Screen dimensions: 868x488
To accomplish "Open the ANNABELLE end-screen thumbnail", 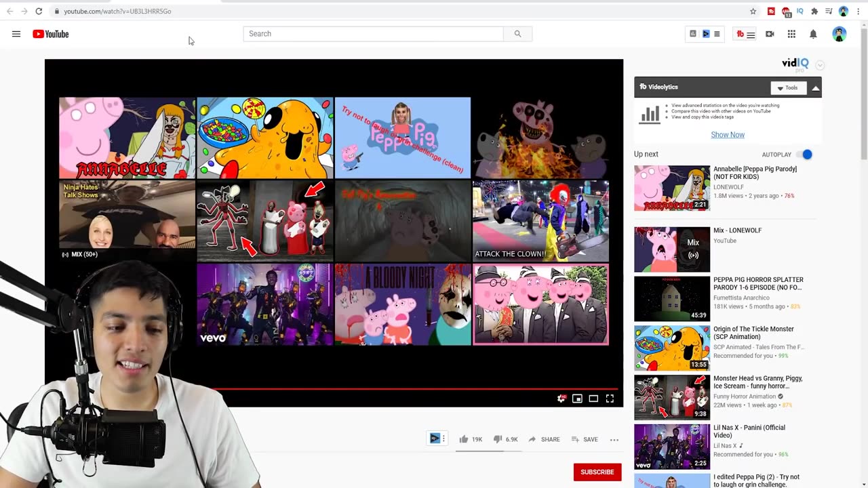I will (x=127, y=138).
